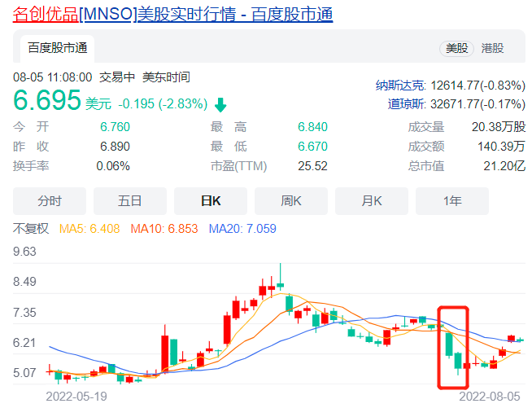Click the 昨收 value 6.890
This screenshot has height=408, width=532.
115,147
